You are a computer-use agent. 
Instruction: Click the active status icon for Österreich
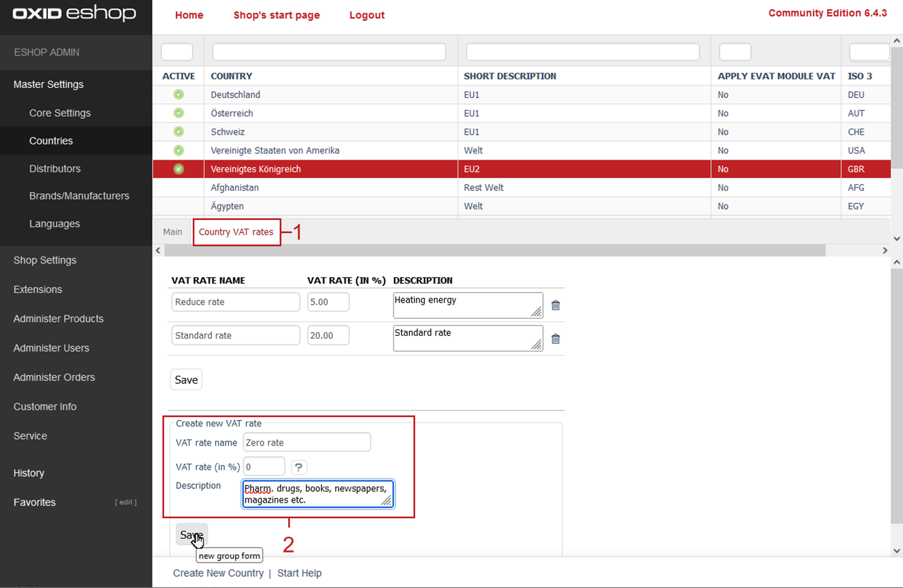(x=178, y=113)
